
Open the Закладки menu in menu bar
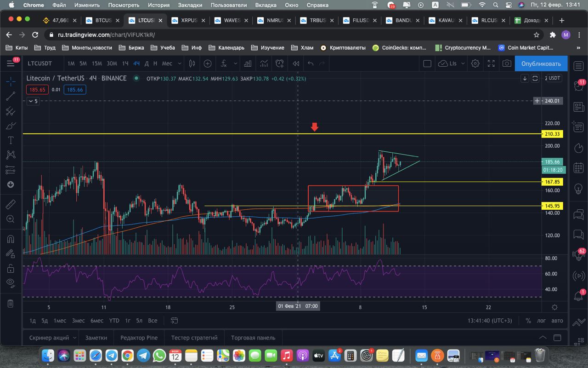coord(190,5)
